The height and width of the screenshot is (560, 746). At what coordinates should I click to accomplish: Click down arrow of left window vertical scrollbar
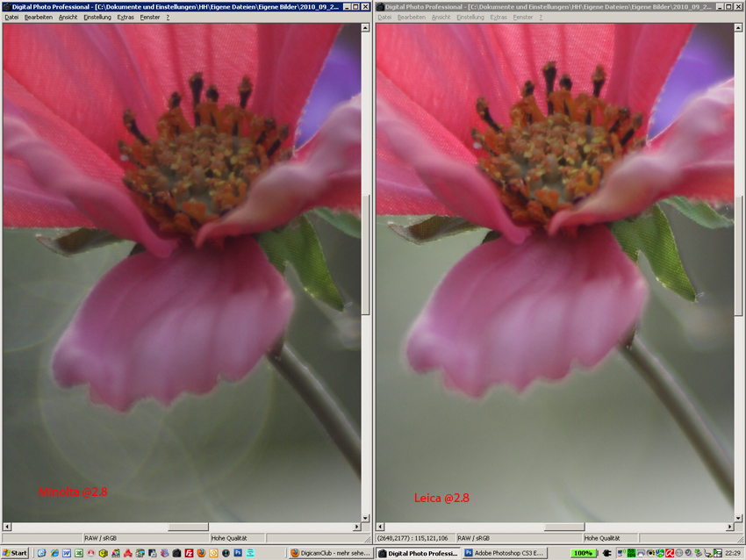(365, 518)
